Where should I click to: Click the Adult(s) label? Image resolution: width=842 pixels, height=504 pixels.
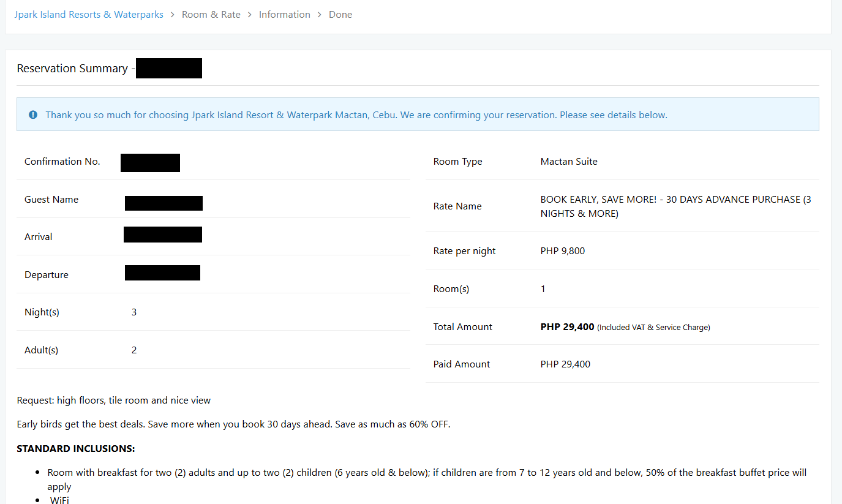[41, 350]
